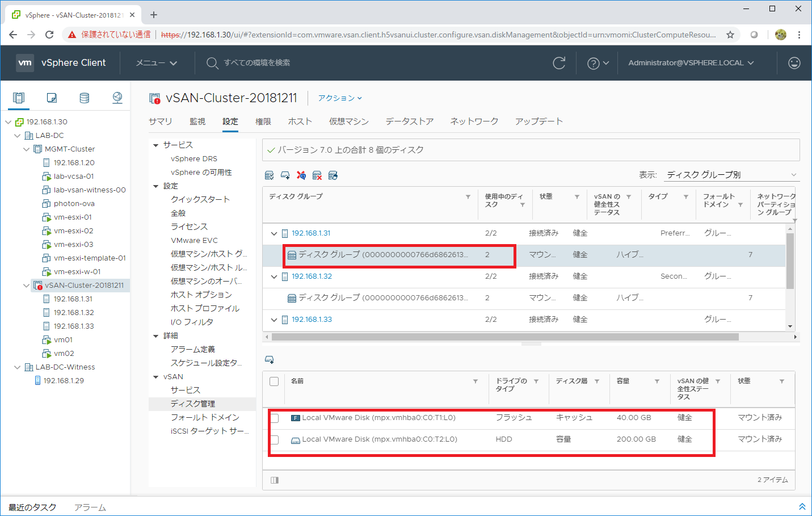Screen dimensions: 812x516
Task: Open the Chrome three-dot menu
Action: coord(799,35)
